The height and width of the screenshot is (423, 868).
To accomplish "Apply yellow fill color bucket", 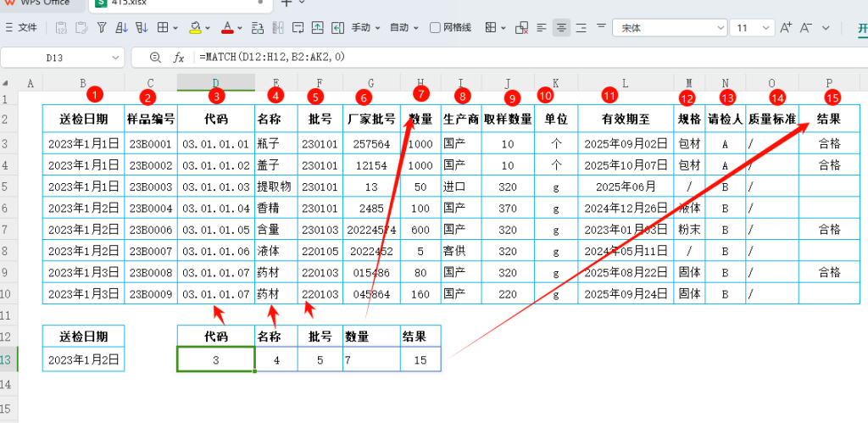I will [195, 28].
